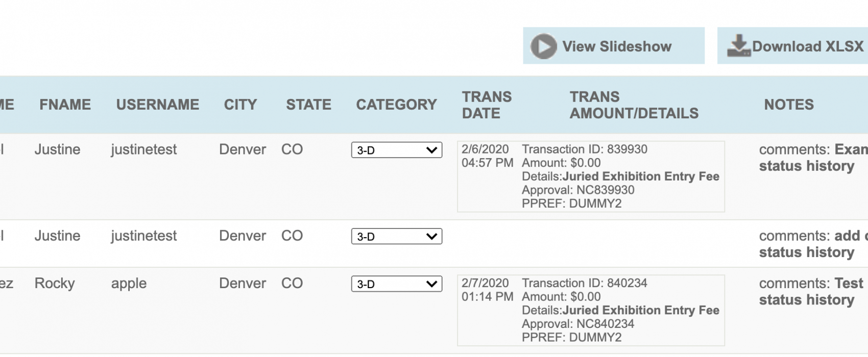The image size is (868, 357).
Task: Sort by the CATEGORY column header
Action: point(397,105)
